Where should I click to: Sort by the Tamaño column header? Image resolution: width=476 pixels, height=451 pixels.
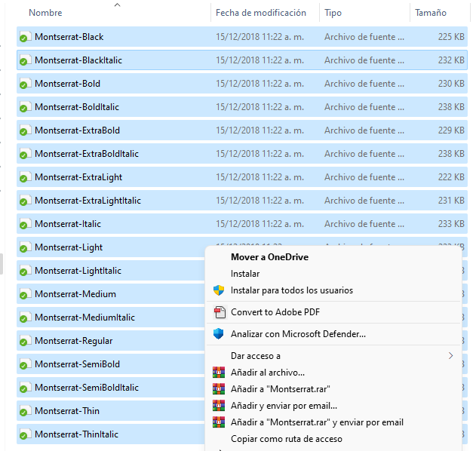click(x=431, y=13)
